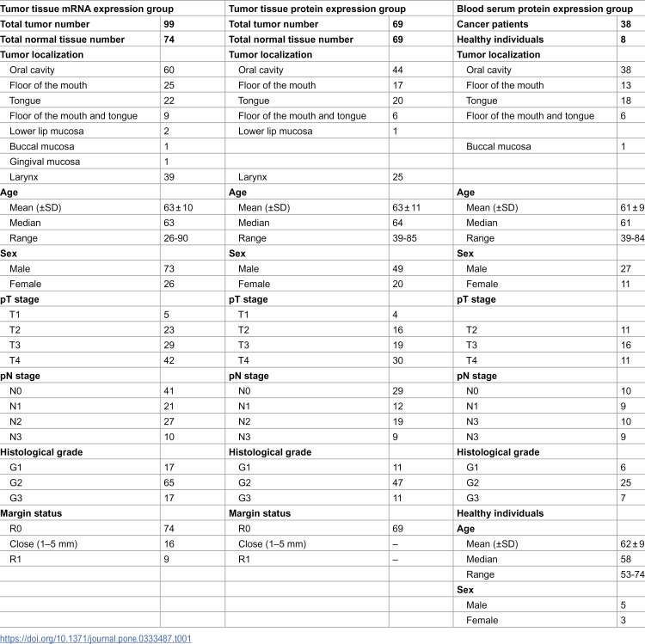Select the 'Buccal mucosa' label in serum group

click(x=499, y=146)
